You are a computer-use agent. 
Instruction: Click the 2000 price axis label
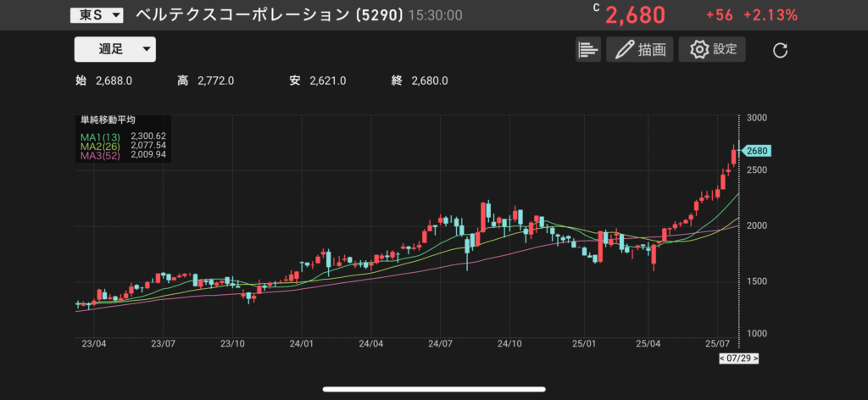point(755,225)
